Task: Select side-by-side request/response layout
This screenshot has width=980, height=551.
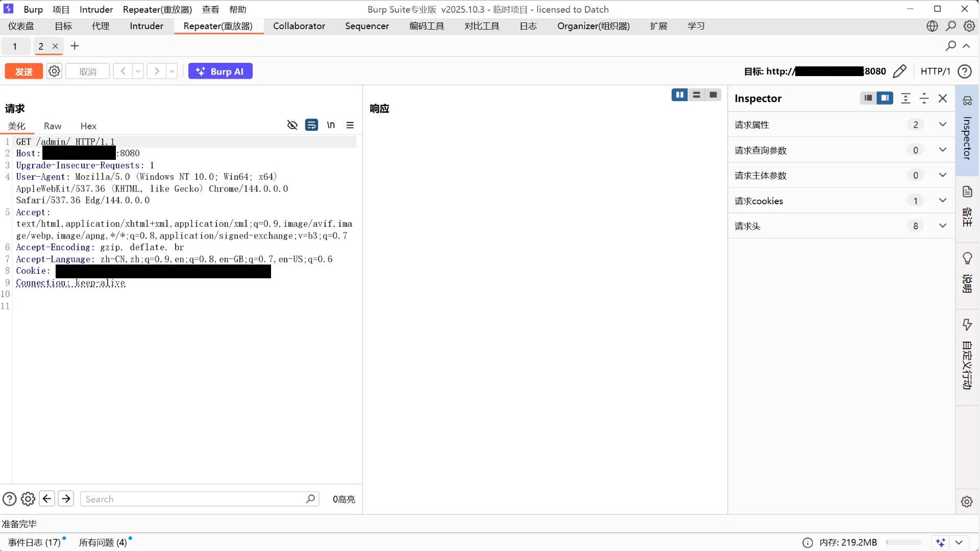Action: pos(679,95)
